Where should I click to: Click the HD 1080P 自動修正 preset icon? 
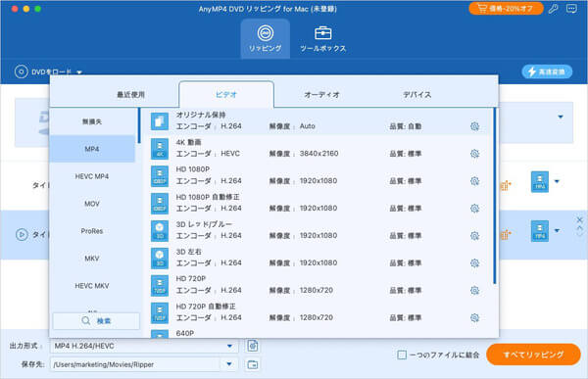tap(160, 203)
